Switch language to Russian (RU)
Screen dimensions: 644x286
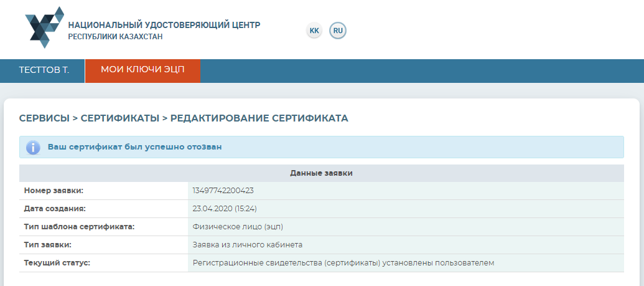(338, 31)
